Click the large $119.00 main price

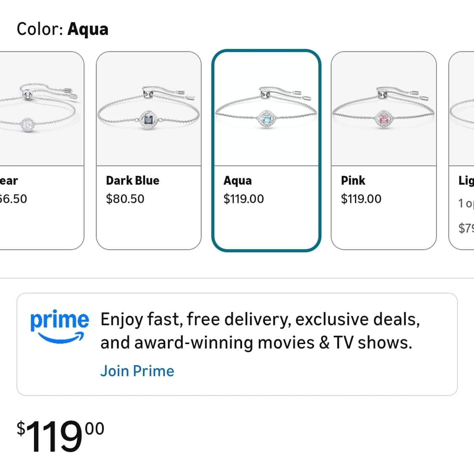tap(60, 436)
